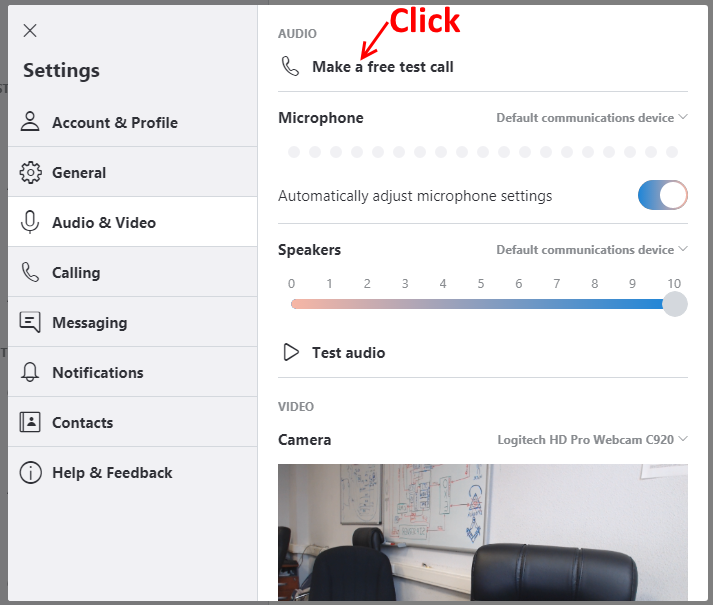
Task: Click the speaker volume slider handle
Action: [x=674, y=304]
